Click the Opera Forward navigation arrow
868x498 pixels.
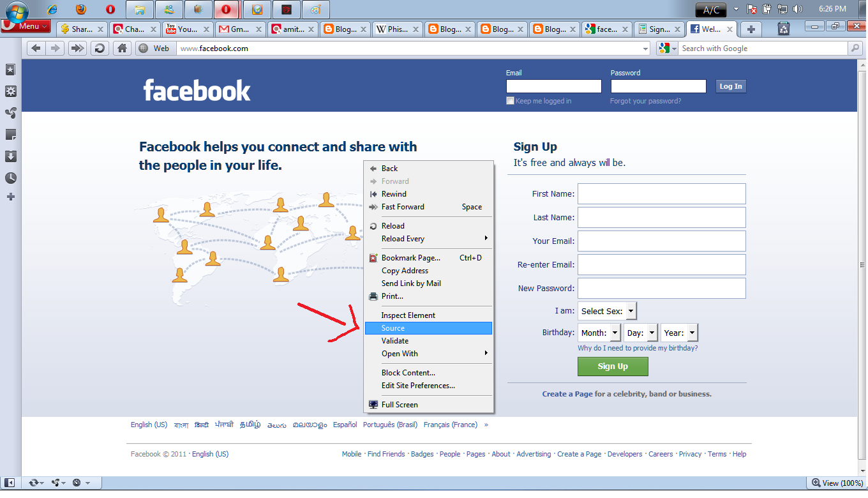click(56, 49)
